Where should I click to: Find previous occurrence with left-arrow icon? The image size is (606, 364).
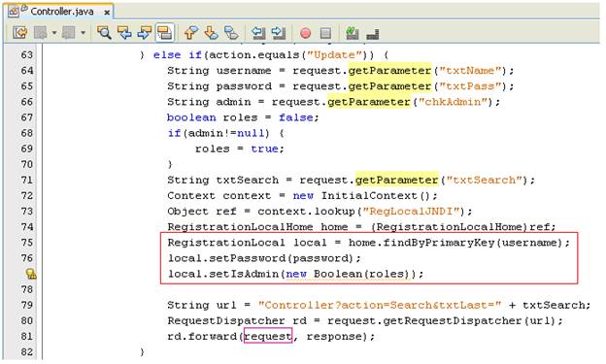click(x=124, y=33)
